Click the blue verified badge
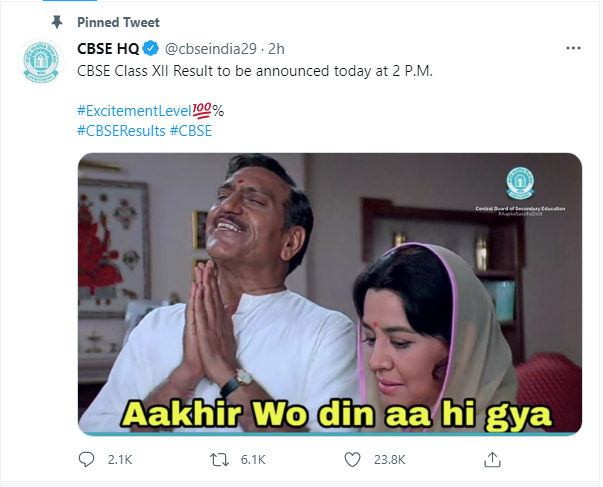 pos(151,48)
